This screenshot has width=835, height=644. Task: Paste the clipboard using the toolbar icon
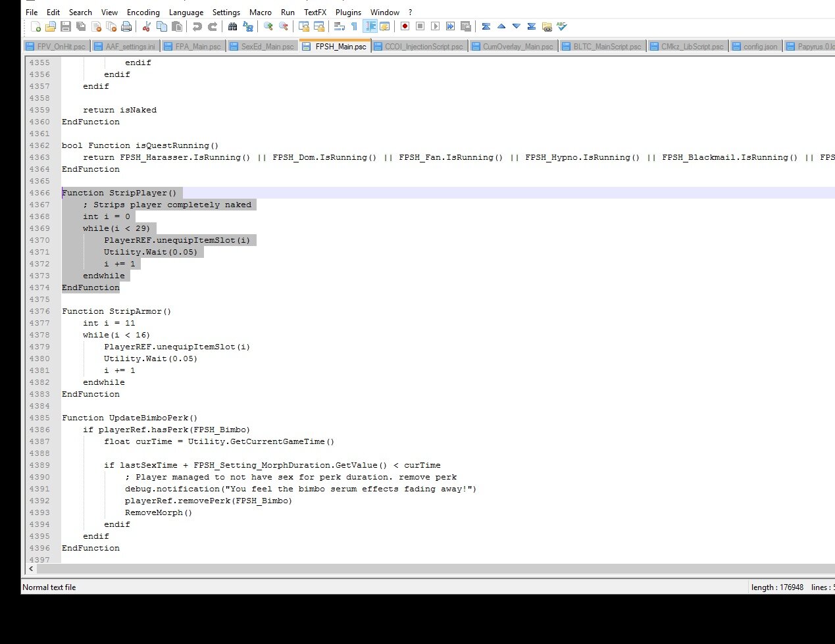pyautogui.click(x=177, y=26)
